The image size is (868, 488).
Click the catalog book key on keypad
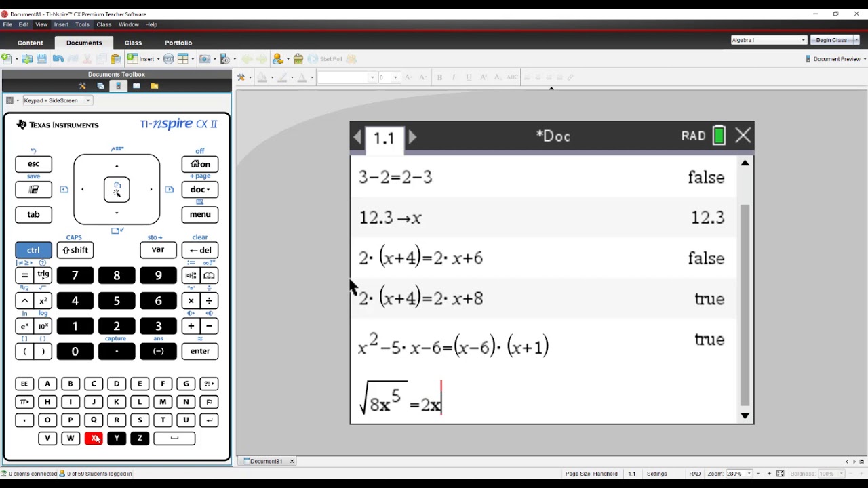click(x=209, y=275)
